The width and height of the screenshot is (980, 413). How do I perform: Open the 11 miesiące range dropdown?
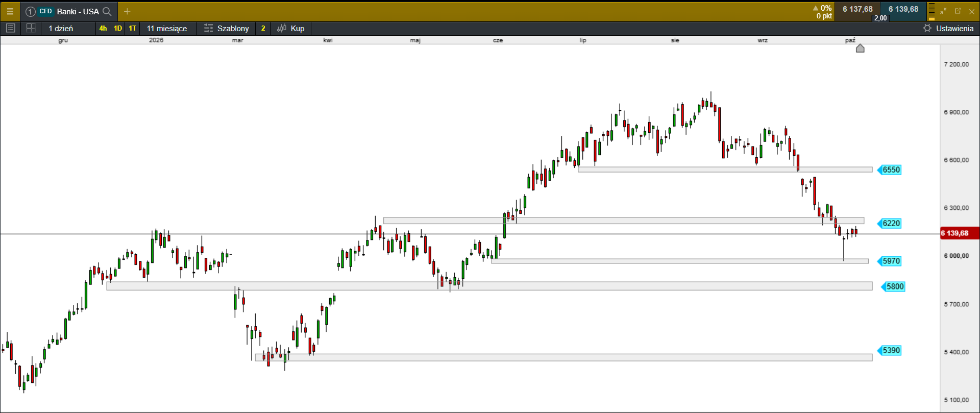click(x=167, y=28)
